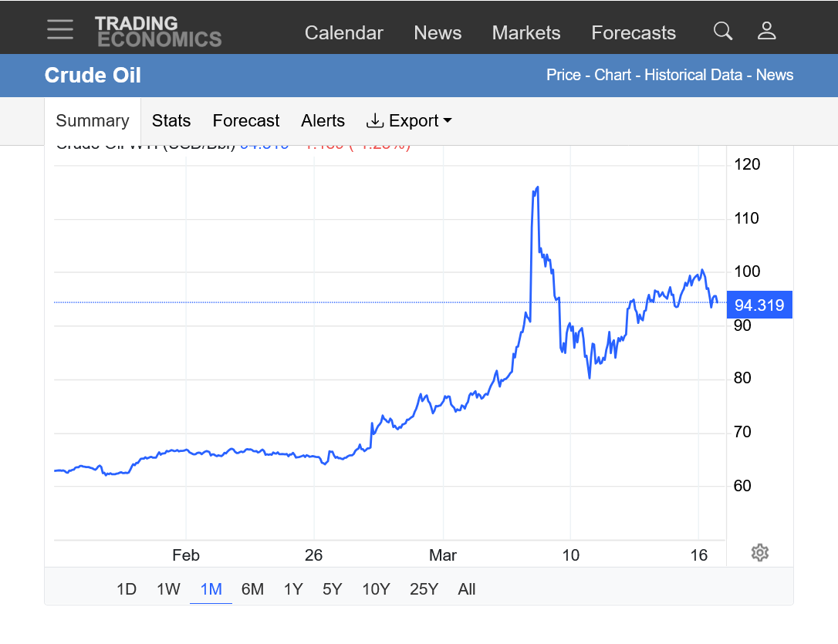Open the Forecast tab

[246, 121]
